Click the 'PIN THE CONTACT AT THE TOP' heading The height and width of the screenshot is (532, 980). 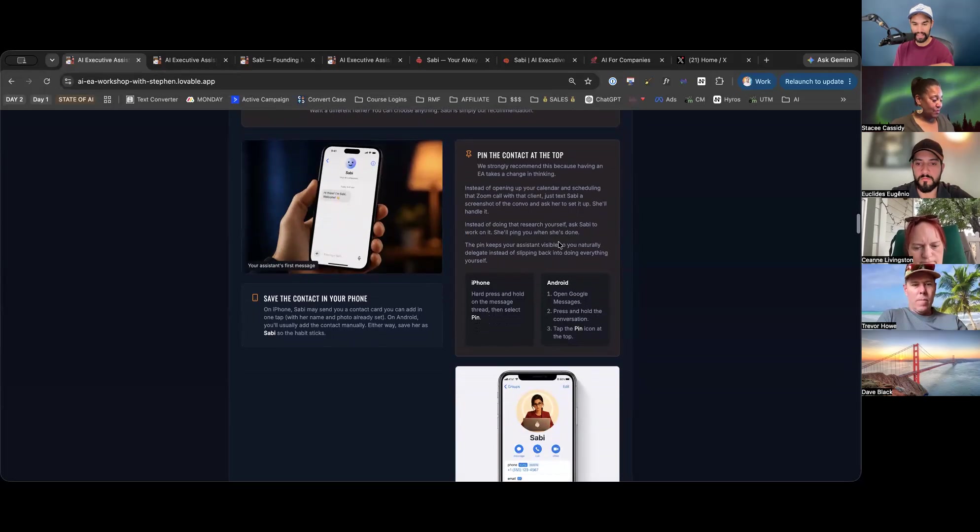[520, 155]
